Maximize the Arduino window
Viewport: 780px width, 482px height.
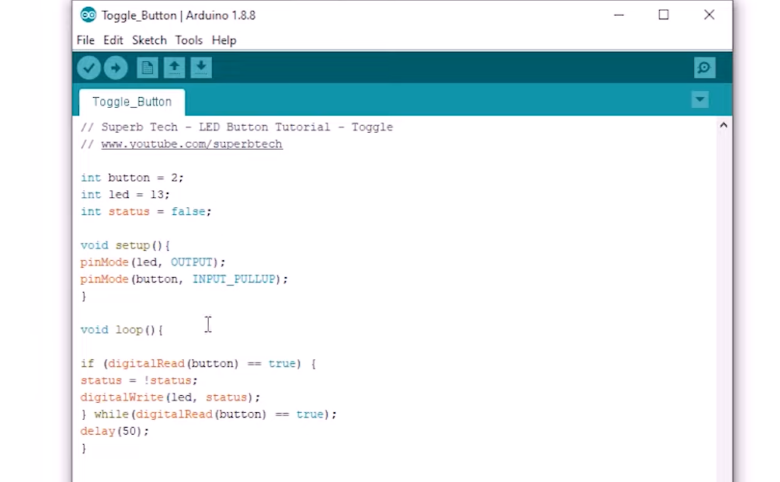pyautogui.click(x=663, y=15)
